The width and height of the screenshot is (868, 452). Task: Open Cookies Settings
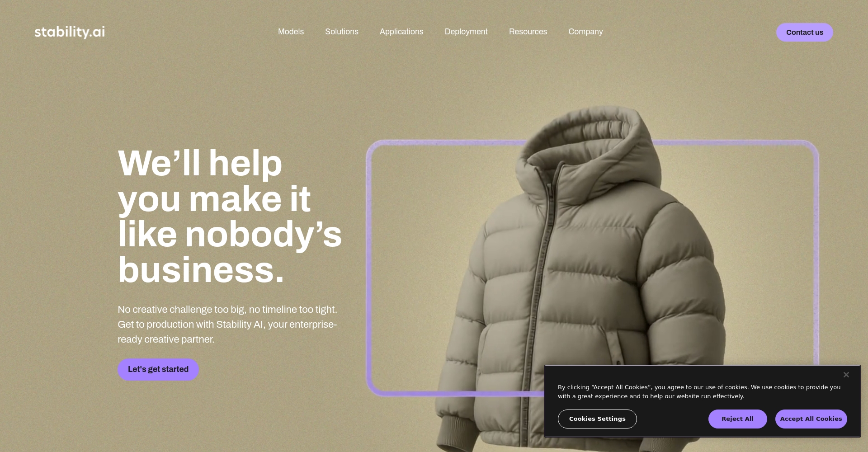(x=597, y=419)
